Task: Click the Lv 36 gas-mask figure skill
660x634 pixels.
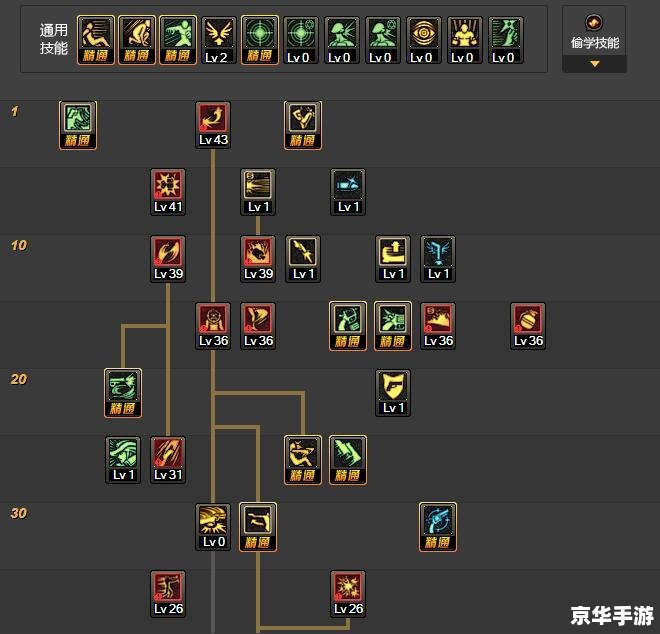Action: [213, 326]
